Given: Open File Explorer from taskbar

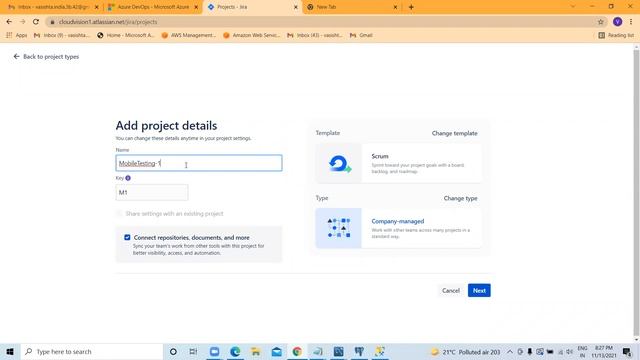Looking at the screenshot, I should point(256,351).
